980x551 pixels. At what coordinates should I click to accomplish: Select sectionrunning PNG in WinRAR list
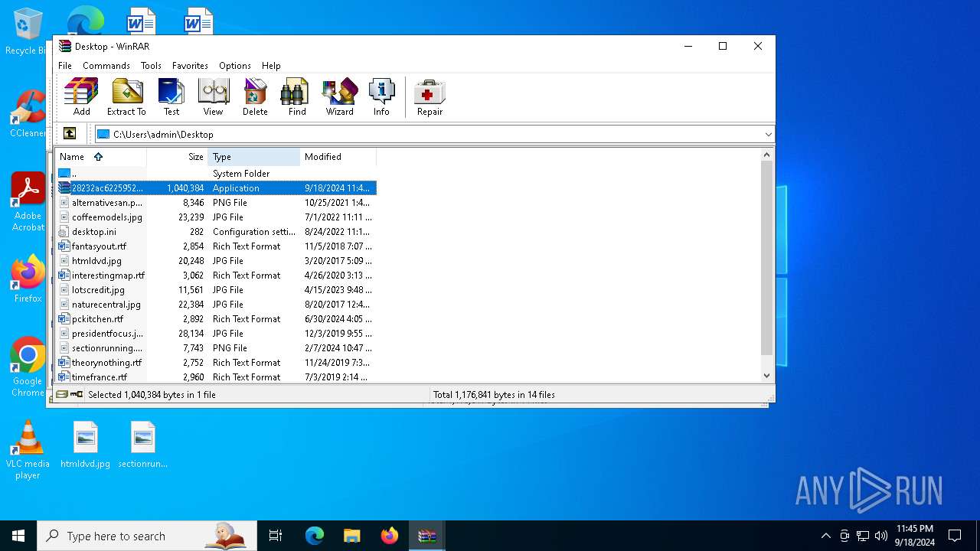(216, 348)
